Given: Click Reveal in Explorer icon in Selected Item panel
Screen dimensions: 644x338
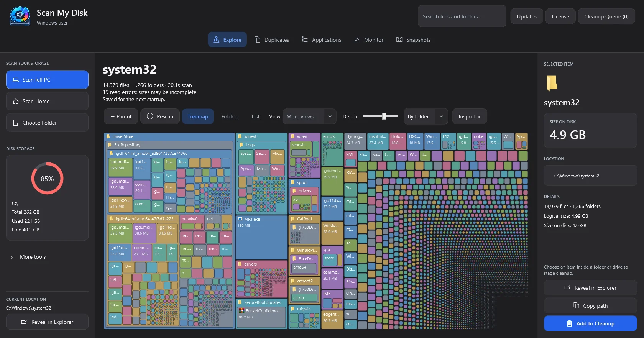Looking at the screenshot, I should click(x=567, y=288).
